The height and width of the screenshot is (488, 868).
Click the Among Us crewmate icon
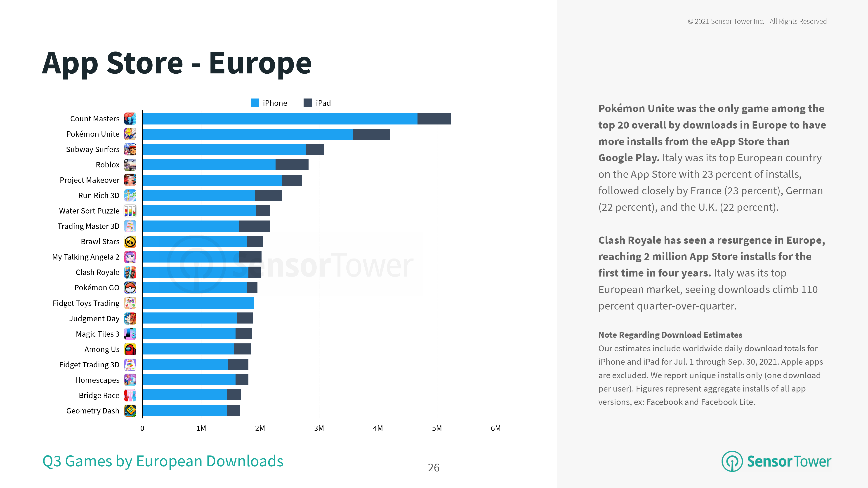pyautogui.click(x=130, y=349)
